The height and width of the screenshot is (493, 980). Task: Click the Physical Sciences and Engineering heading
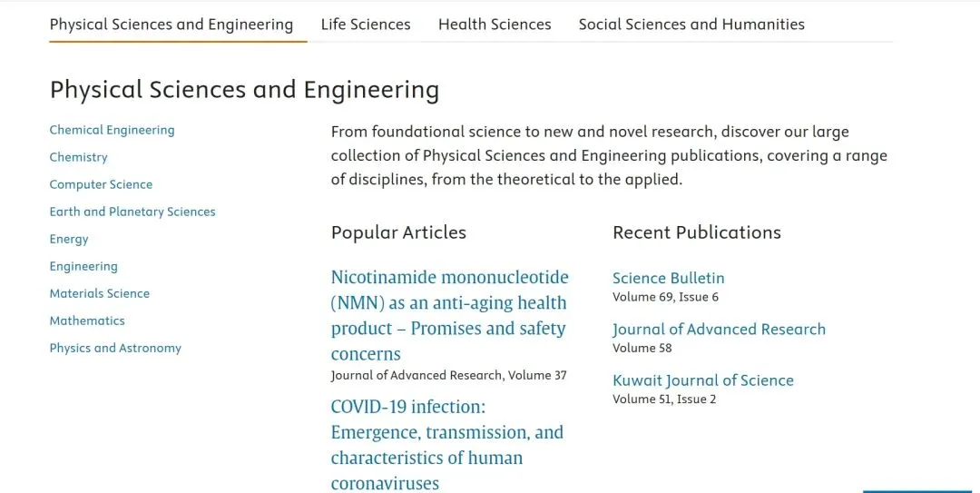point(244,90)
